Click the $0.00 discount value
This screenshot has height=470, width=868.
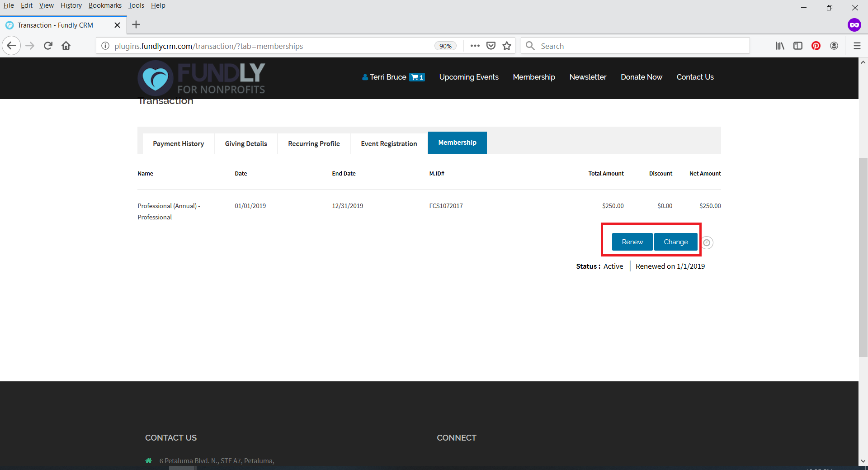665,206
